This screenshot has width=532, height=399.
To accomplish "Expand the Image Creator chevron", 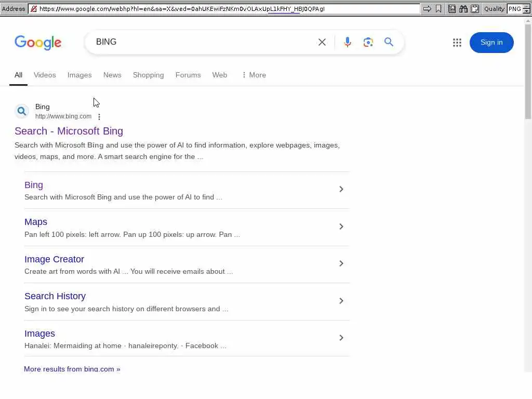I will click(x=341, y=263).
